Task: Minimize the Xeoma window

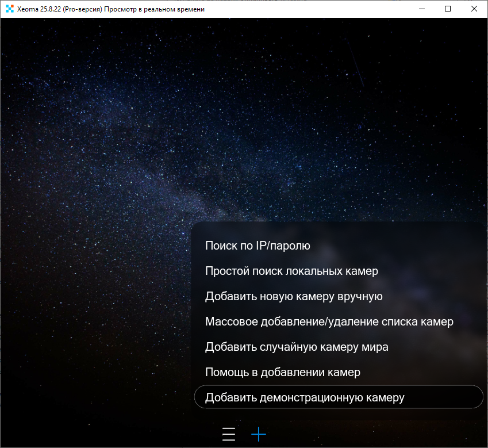Action: click(x=422, y=9)
